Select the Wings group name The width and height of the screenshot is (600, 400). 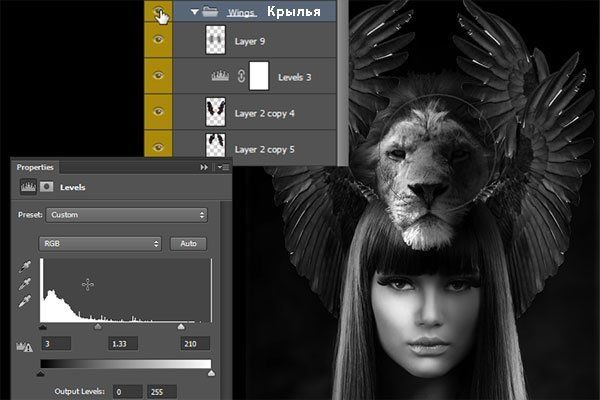[241, 13]
